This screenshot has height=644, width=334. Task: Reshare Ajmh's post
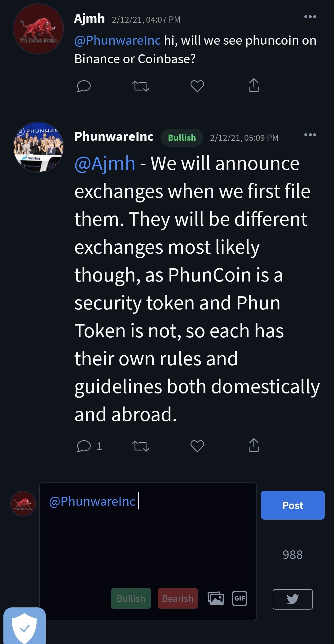(x=140, y=86)
